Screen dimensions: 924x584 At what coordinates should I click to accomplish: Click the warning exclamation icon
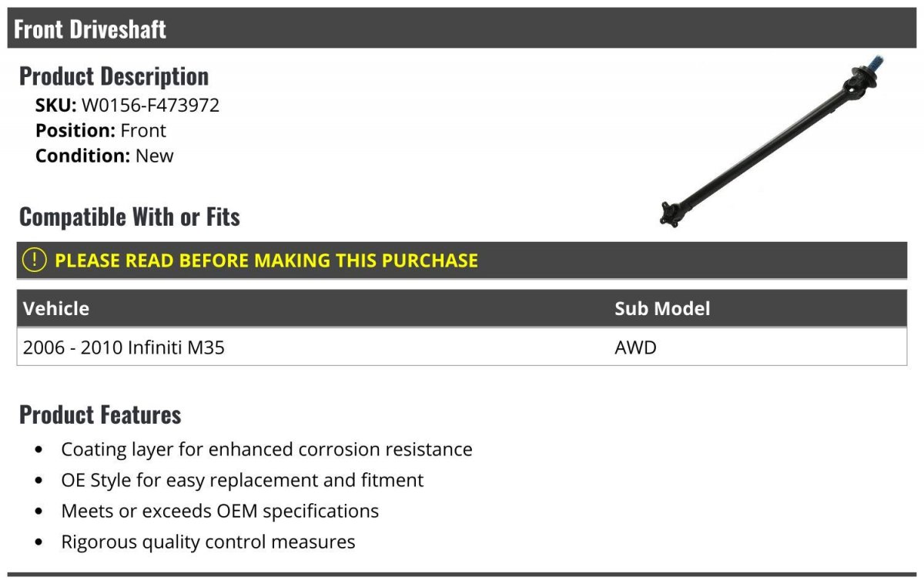click(35, 260)
